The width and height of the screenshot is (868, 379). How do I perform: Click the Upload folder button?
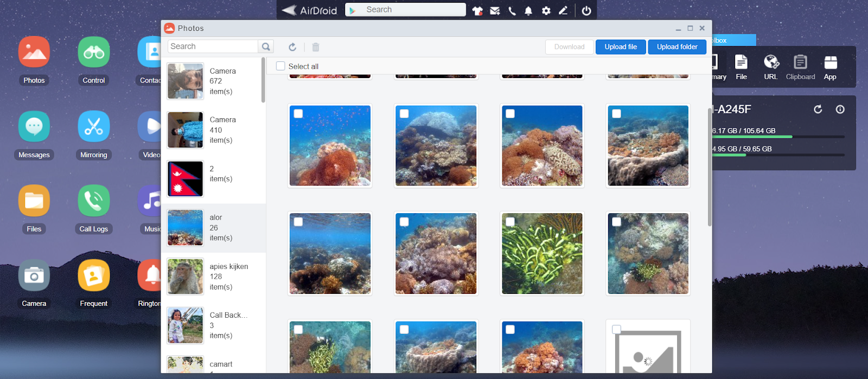[x=677, y=47]
